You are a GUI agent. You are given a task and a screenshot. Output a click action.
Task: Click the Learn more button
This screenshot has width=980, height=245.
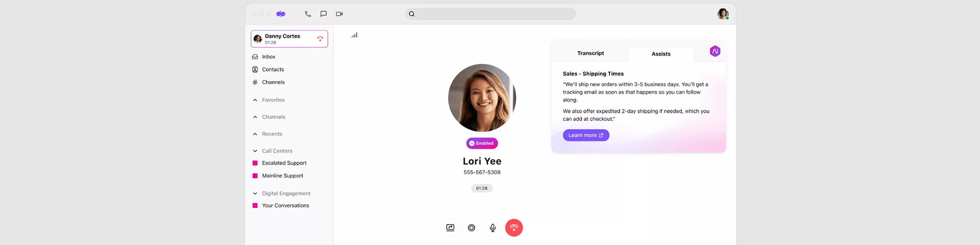click(586, 135)
